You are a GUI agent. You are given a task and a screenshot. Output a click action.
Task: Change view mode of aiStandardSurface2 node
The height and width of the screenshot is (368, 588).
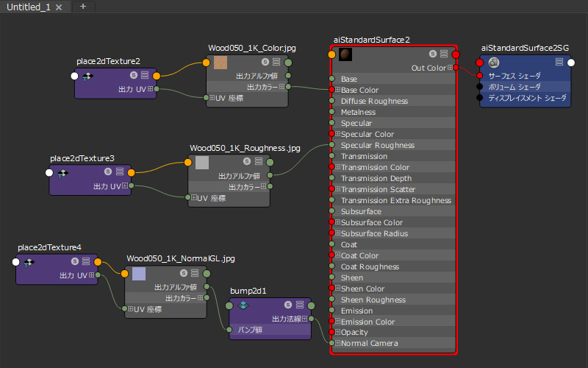(x=444, y=54)
